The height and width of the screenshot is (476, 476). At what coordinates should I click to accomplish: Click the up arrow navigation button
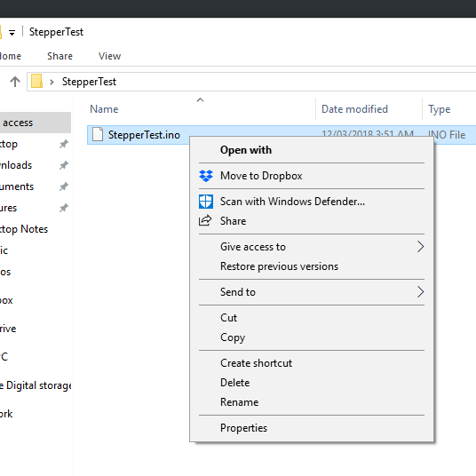coord(15,82)
